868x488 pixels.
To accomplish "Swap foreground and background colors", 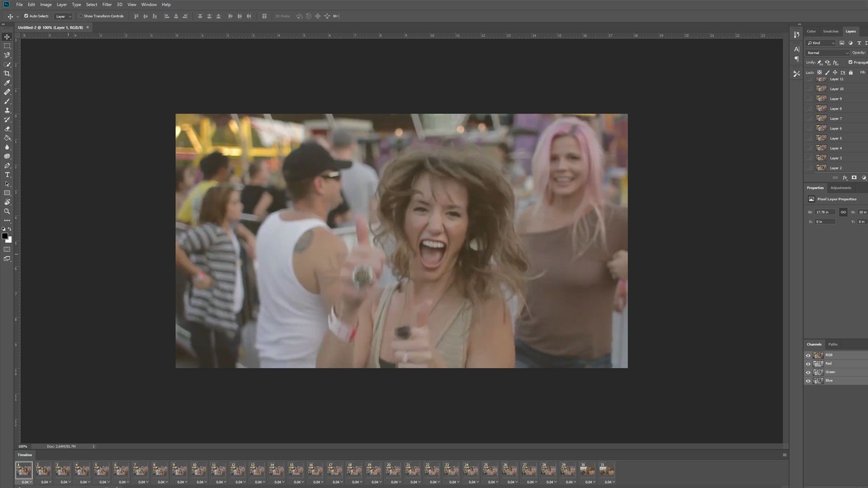I will 10,229.
